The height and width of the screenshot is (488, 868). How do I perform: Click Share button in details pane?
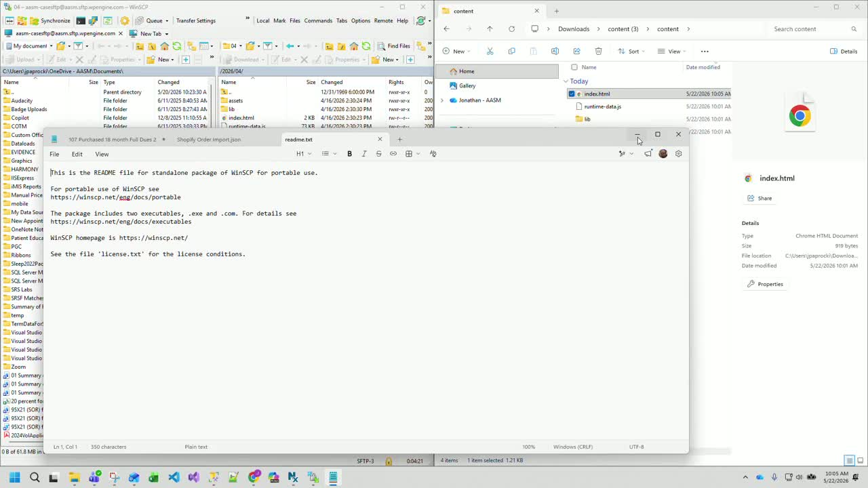[759, 199]
